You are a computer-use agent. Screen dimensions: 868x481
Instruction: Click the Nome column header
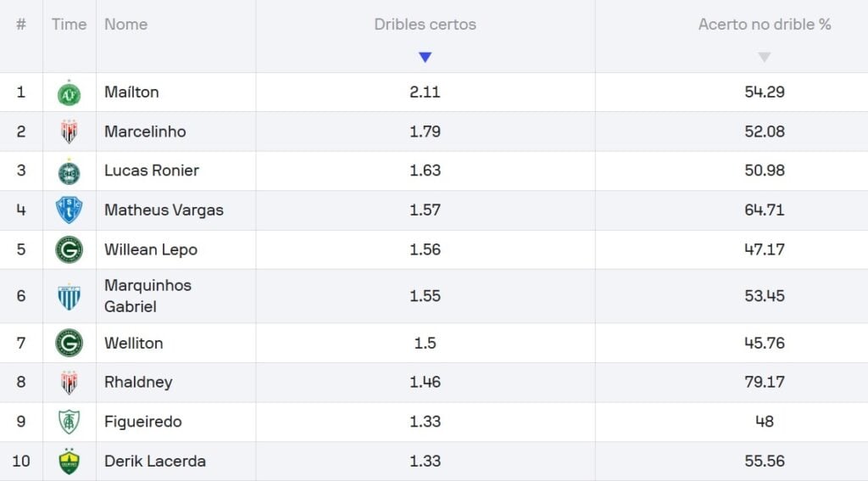(x=126, y=25)
